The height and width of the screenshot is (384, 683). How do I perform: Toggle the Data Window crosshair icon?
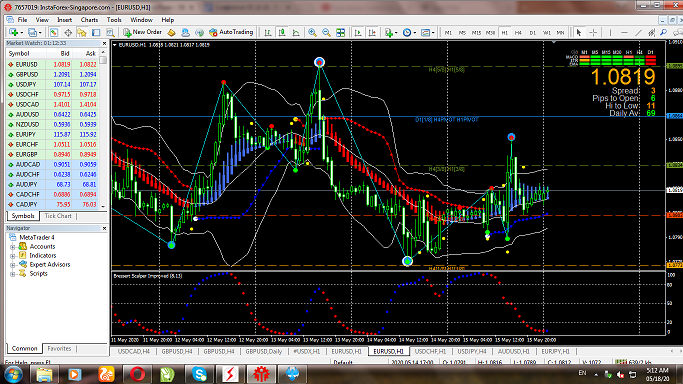coord(68,33)
